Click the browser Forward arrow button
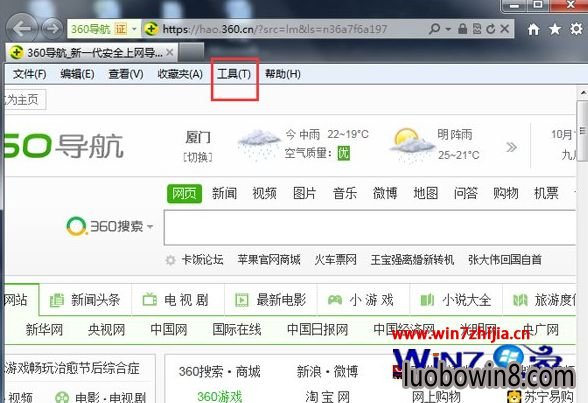The width and height of the screenshot is (588, 403). (x=52, y=28)
